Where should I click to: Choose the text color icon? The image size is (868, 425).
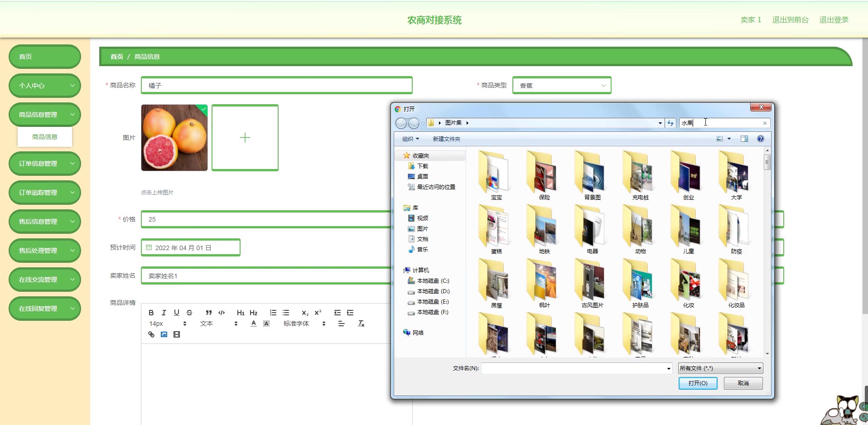point(254,324)
